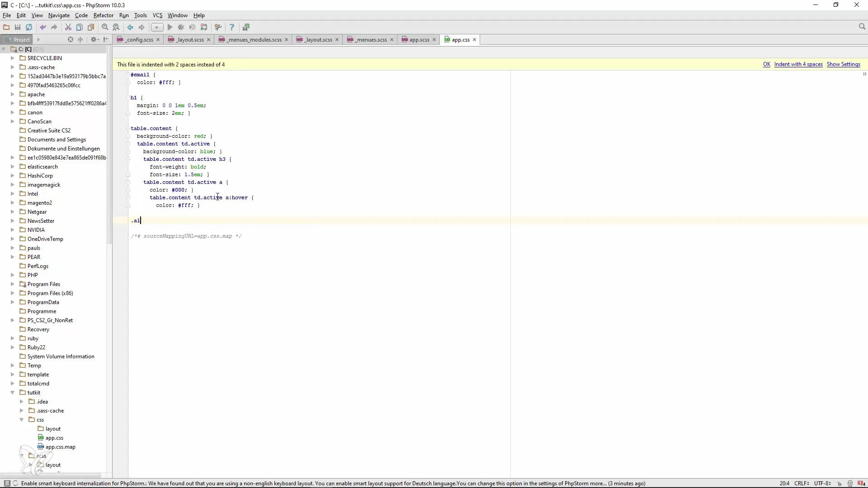Click the Listen for debug connections icon

pos(204,27)
